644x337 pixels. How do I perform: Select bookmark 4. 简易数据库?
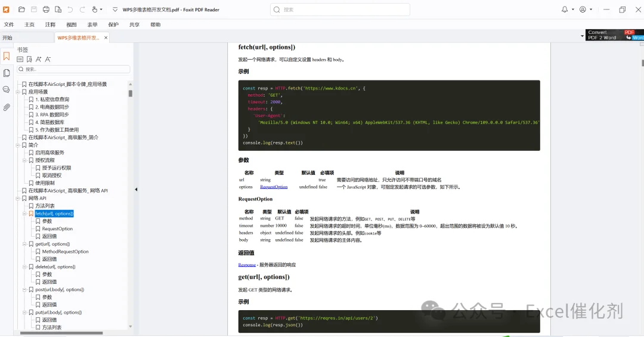coord(49,122)
